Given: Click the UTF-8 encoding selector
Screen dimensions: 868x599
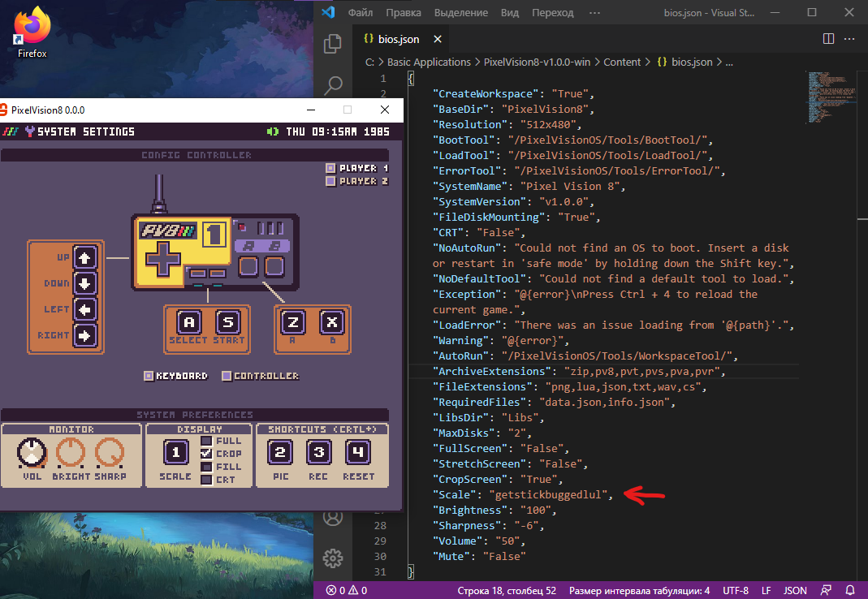Looking at the screenshot, I should click(x=736, y=591).
